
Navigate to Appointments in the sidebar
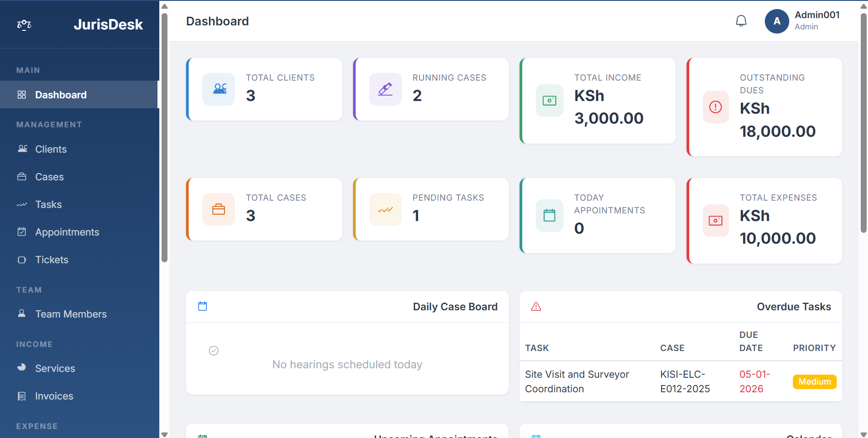pos(79,232)
